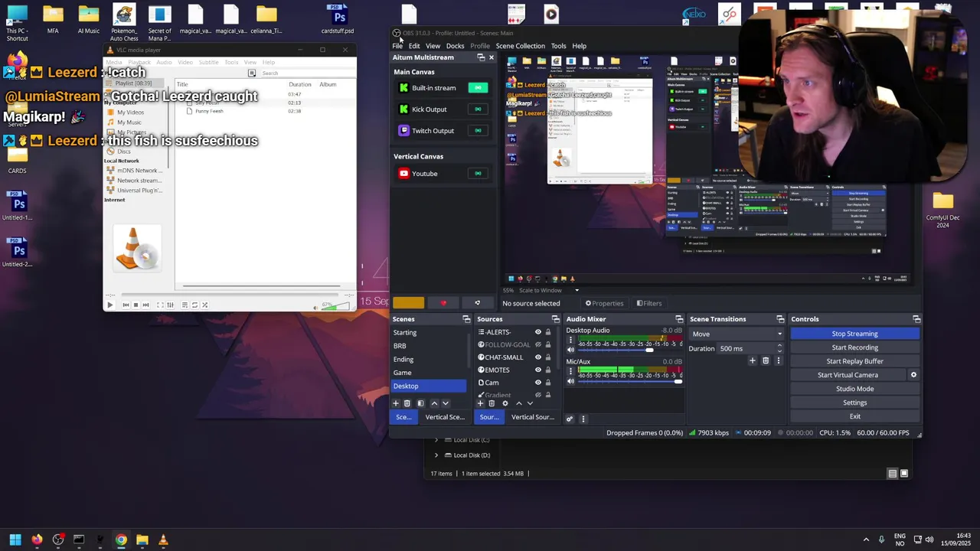Open scene filters icon in Scenes dock
The width and height of the screenshot is (980, 551).
pyautogui.click(x=420, y=403)
